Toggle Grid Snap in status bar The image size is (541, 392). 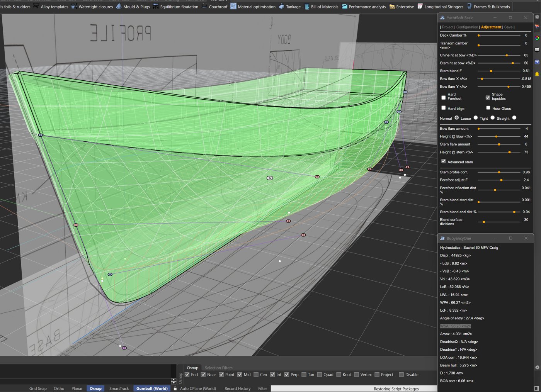38,389
